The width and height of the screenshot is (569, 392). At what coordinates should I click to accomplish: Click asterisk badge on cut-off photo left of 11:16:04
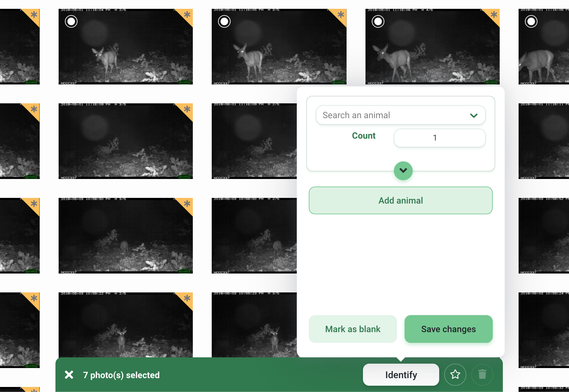pyautogui.click(x=33, y=15)
